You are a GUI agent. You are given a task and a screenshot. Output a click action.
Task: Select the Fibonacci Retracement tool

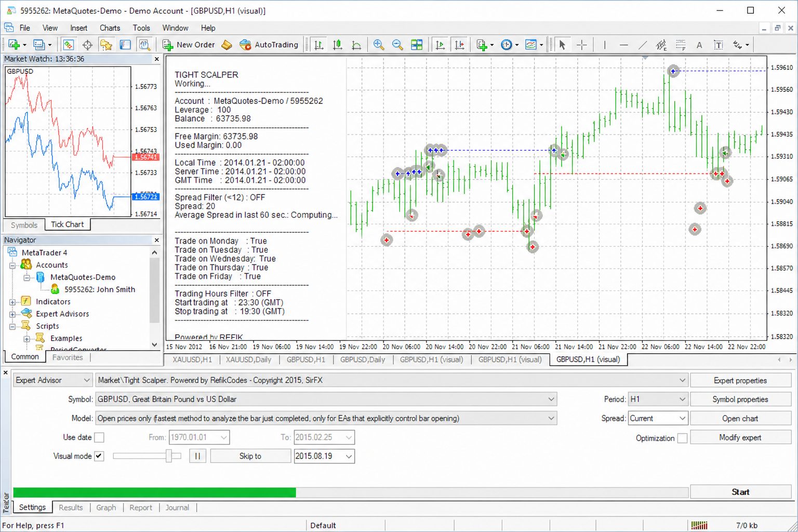[681, 45]
